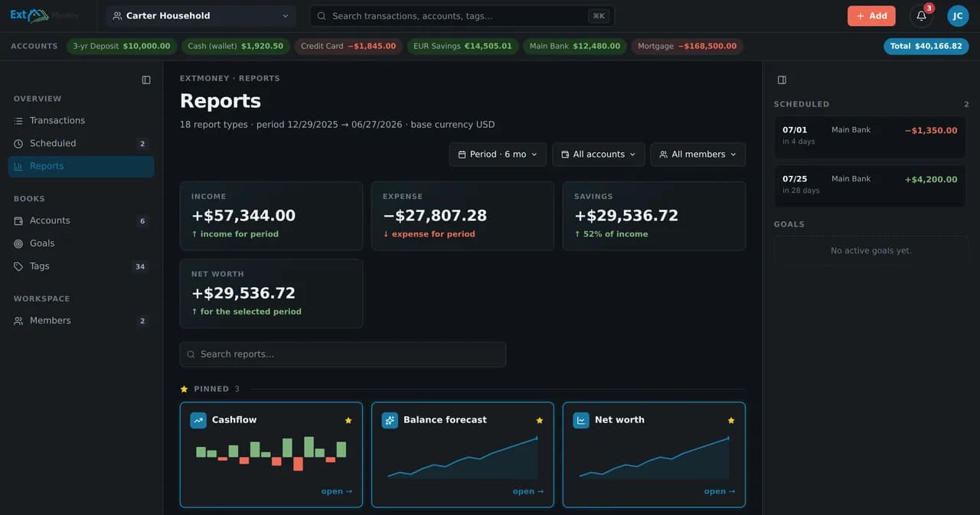Open the notifications bell
980x515 pixels.
pos(921,15)
